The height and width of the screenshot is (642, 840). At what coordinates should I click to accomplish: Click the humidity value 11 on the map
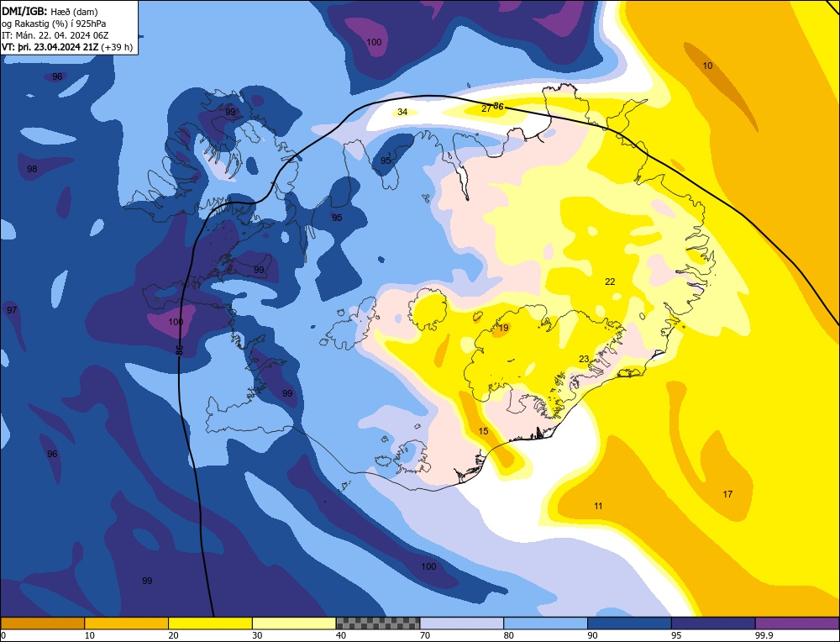pos(598,506)
